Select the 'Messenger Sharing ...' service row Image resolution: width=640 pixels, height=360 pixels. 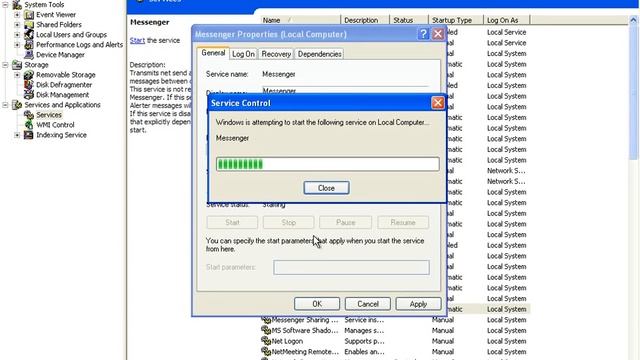click(x=395, y=320)
